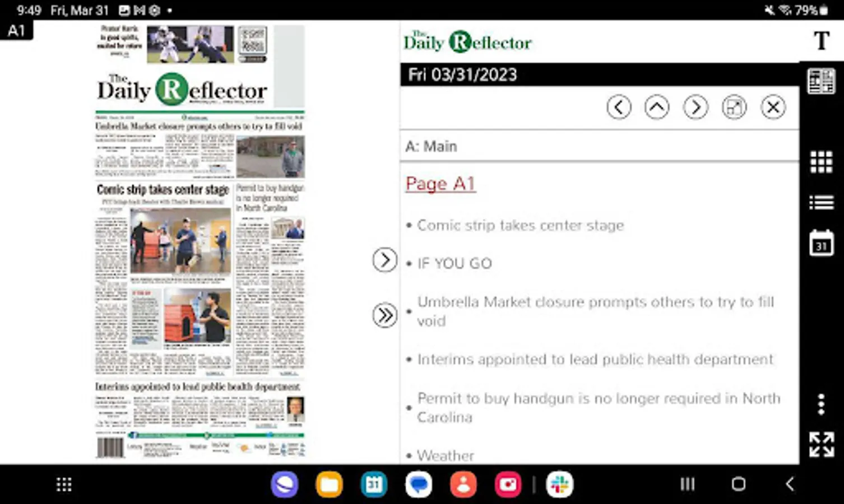Tap the red doghouse photo on the page
Viewport: 844px width, 504px height.
(197, 316)
